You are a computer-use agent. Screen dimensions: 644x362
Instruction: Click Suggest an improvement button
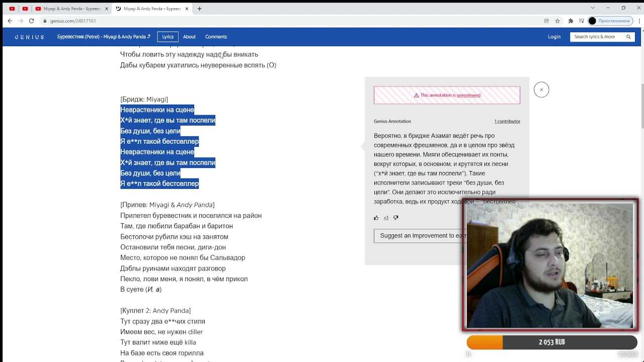tap(420, 236)
